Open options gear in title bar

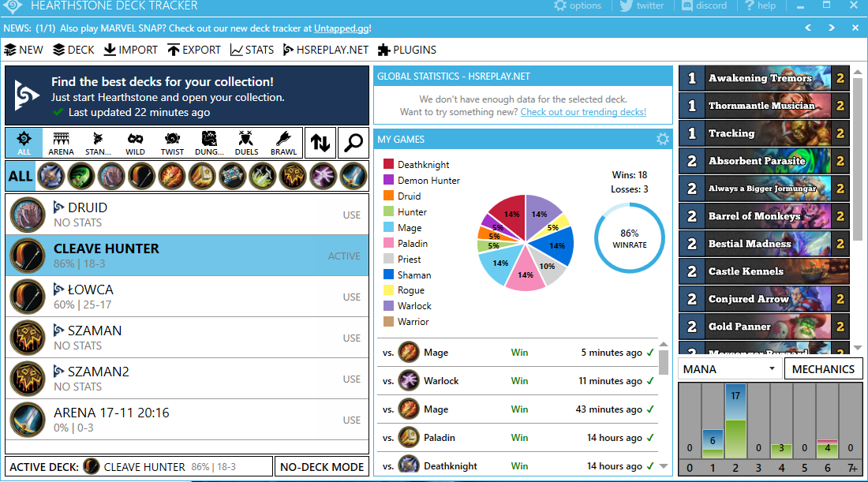click(578, 6)
